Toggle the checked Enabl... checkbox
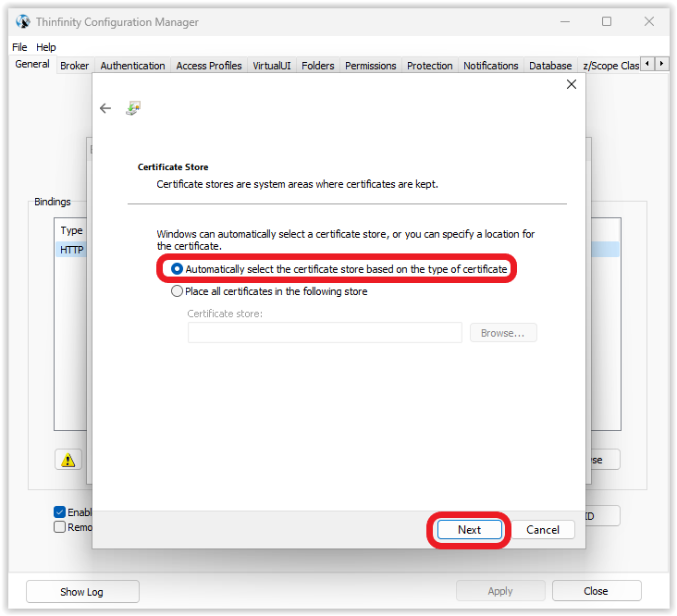The width and height of the screenshot is (677, 616). [x=59, y=512]
